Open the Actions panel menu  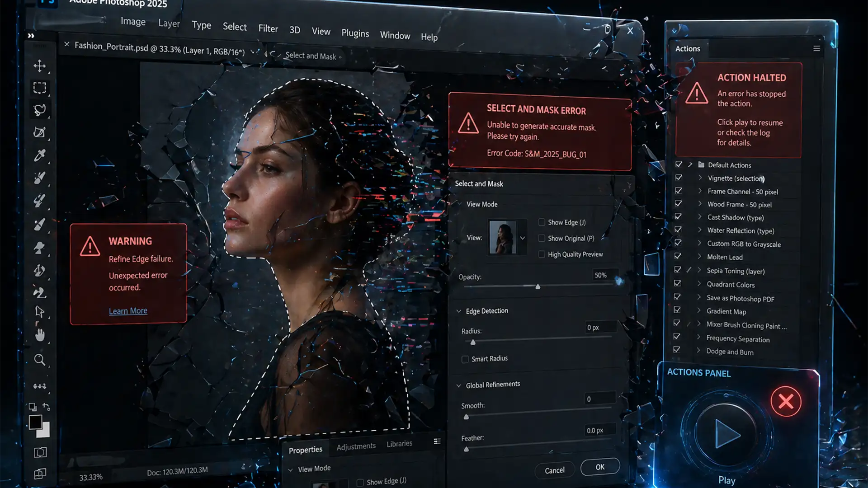[816, 48]
